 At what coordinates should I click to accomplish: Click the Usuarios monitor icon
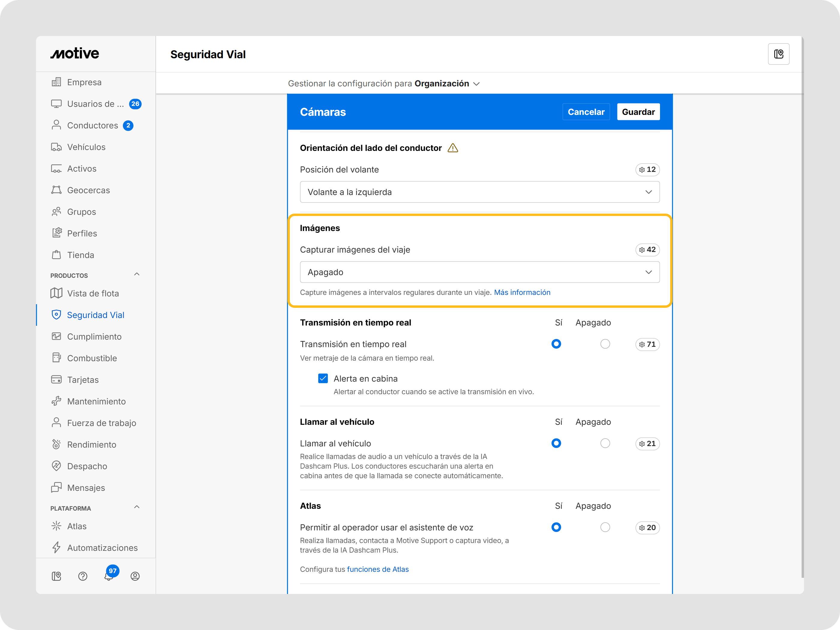coord(56,104)
